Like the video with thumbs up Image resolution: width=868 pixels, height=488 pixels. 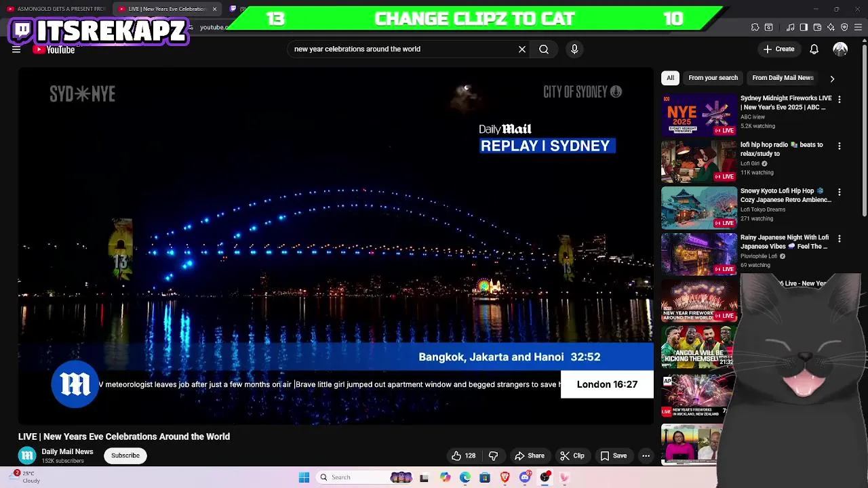(463, 455)
